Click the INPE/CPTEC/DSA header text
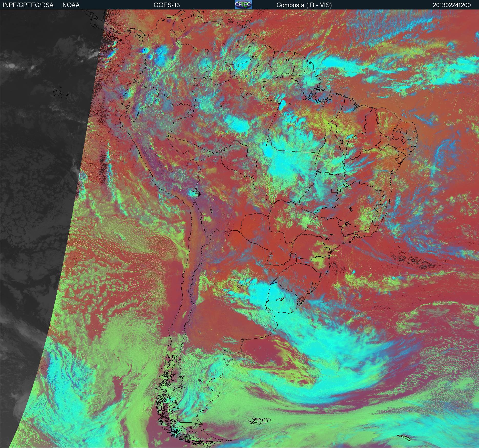This screenshot has height=448, width=479. click(28, 5)
